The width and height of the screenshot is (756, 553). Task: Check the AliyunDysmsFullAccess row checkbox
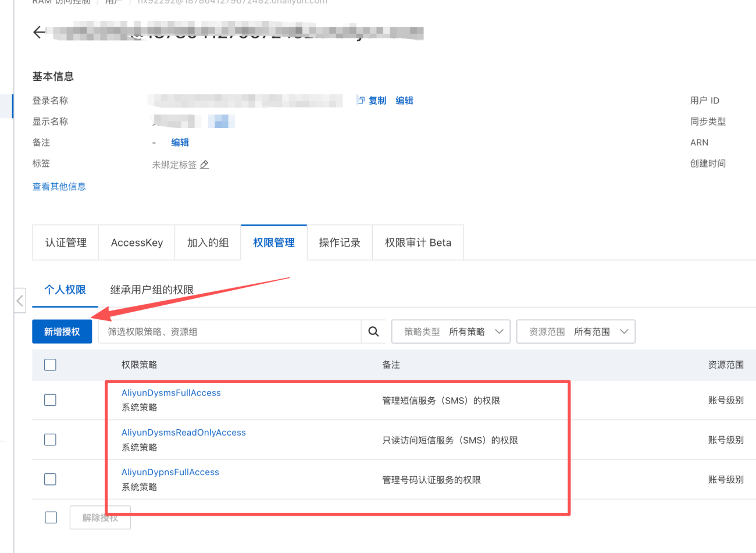click(51, 400)
